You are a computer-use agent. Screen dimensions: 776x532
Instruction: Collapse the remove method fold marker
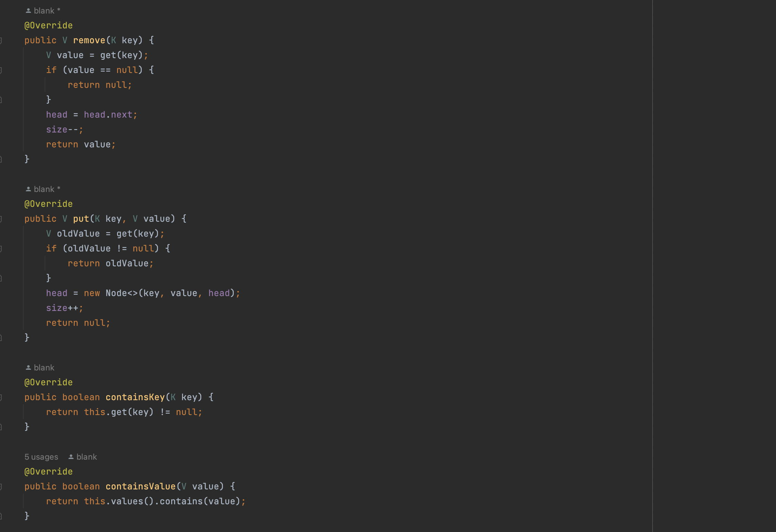coord(1,41)
